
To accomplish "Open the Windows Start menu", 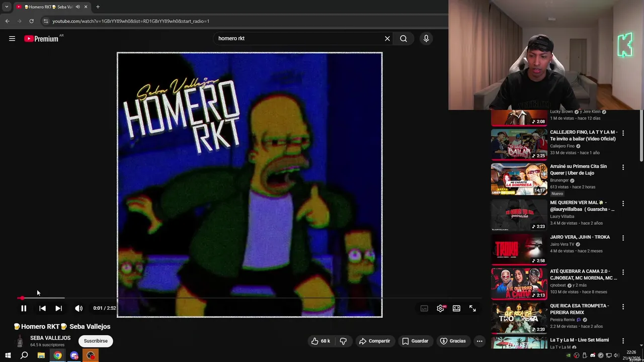I will 8,355.
